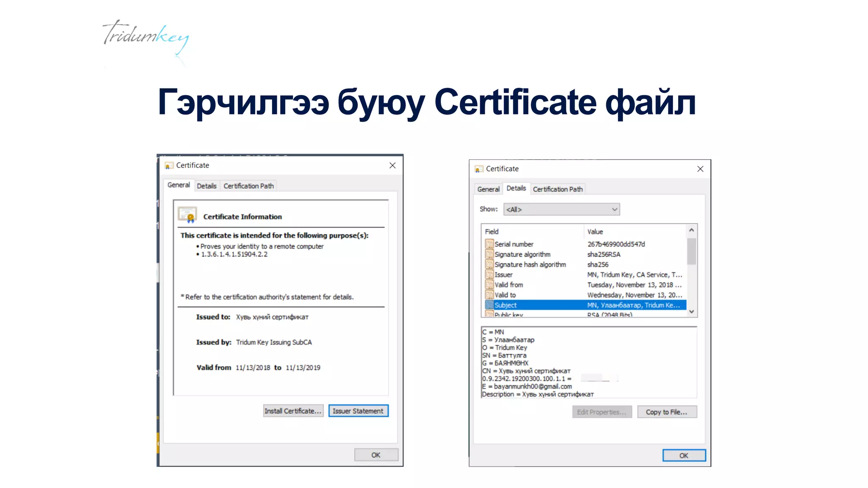The height and width of the screenshot is (488, 868).
Task: Click OK in the left Certificate window
Action: 376,455
